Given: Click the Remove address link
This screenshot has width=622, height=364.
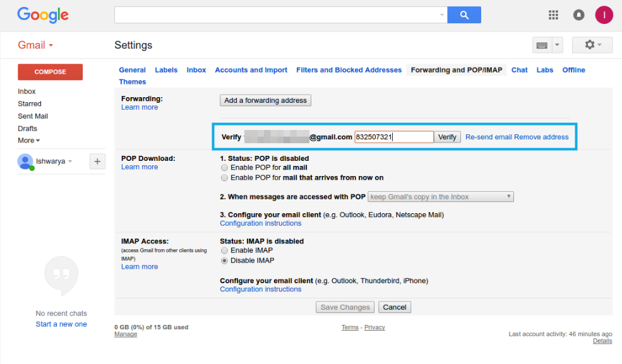Looking at the screenshot, I should pyautogui.click(x=541, y=137).
